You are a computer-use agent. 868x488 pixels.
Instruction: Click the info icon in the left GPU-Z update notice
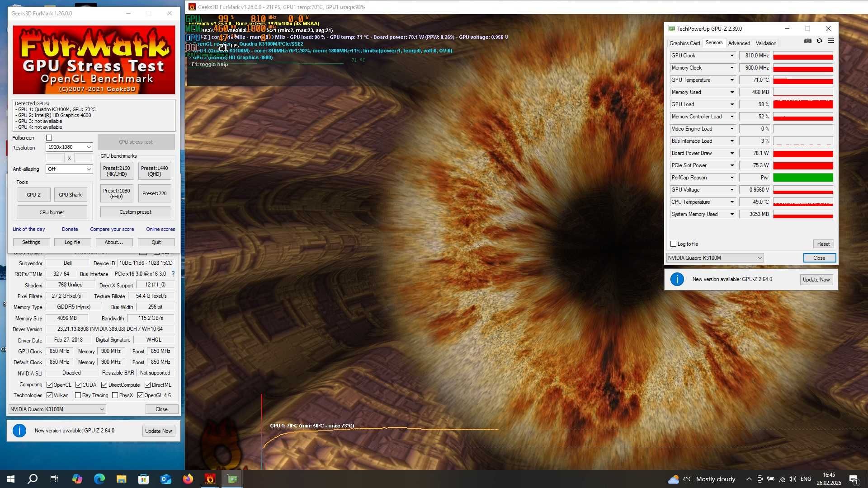(x=19, y=431)
